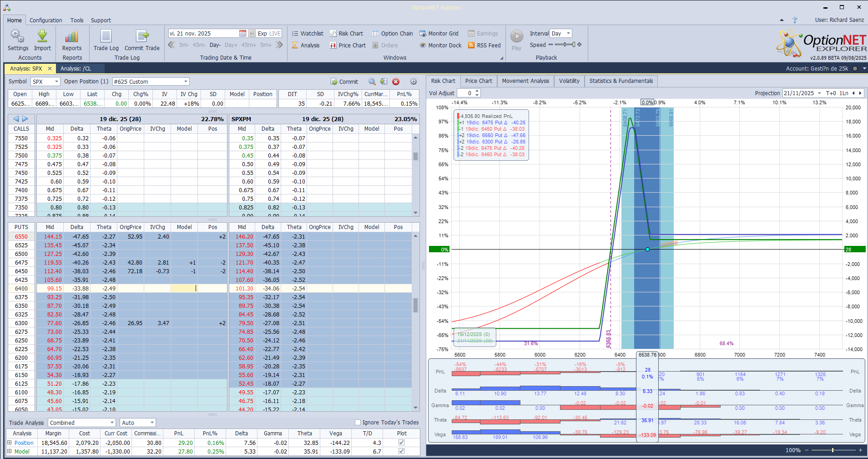Click the Commit Trade icon
The height and width of the screenshot is (459, 868).
[142, 36]
